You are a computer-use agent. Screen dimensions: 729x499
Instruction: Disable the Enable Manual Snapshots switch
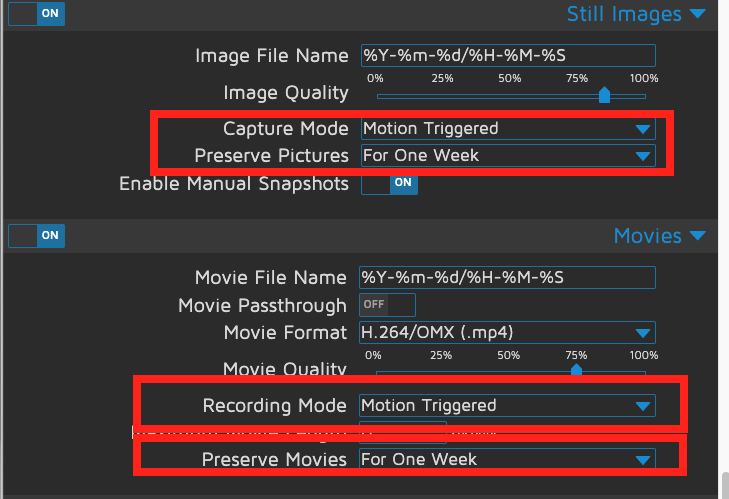click(389, 183)
